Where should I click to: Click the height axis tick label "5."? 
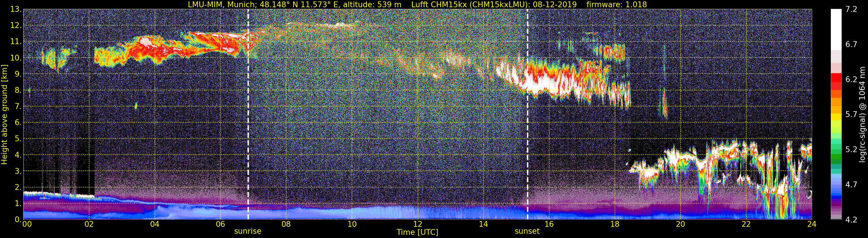point(18,139)
